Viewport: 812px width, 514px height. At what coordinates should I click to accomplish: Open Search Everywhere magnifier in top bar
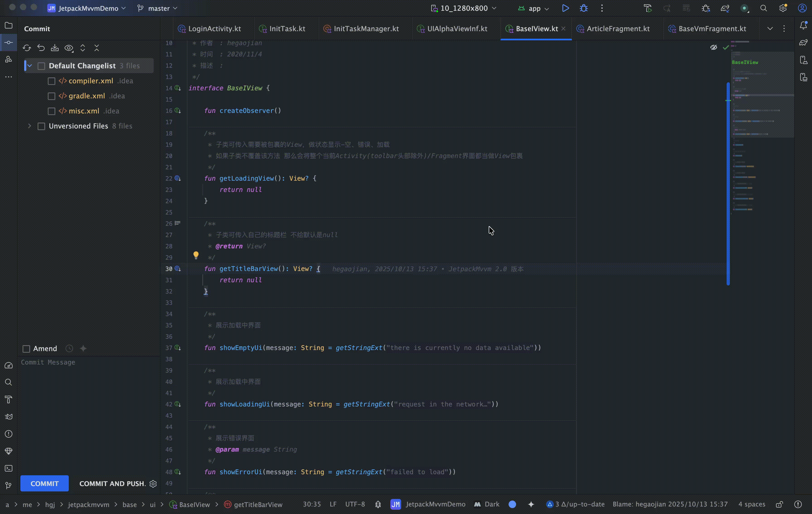[763, 8]
